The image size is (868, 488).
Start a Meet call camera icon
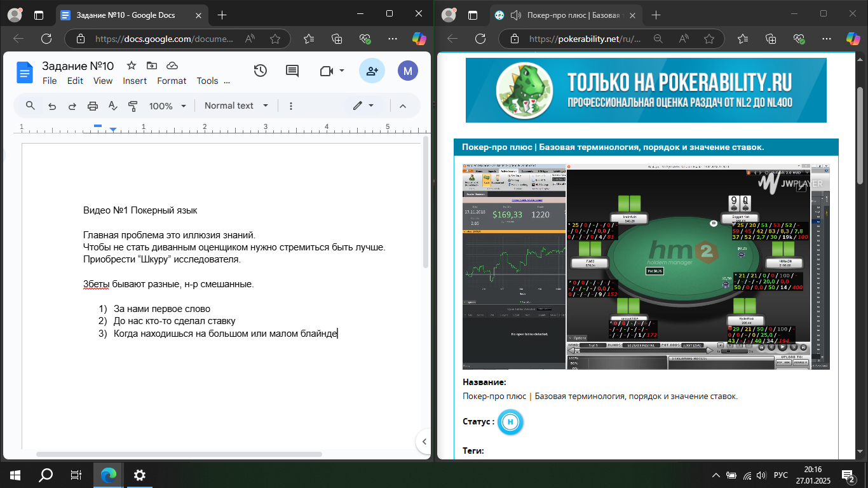(x=327, y=71)
